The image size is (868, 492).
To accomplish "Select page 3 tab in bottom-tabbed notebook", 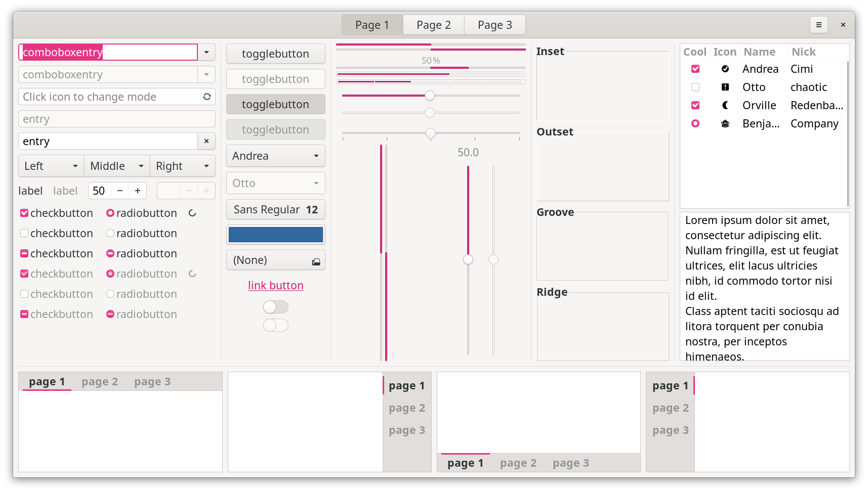I will pyautogui.click(x=571, y=463).
